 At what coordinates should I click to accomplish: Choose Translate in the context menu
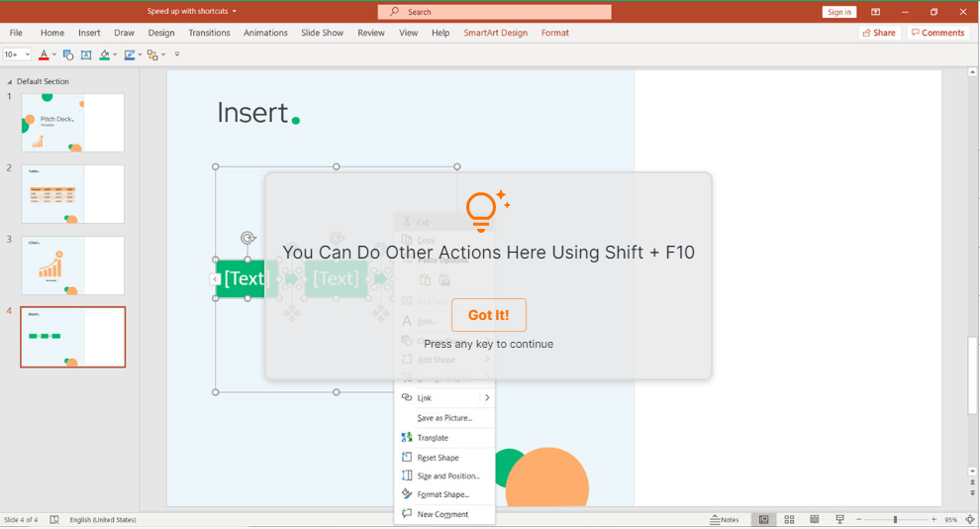[x=444, y=438]
